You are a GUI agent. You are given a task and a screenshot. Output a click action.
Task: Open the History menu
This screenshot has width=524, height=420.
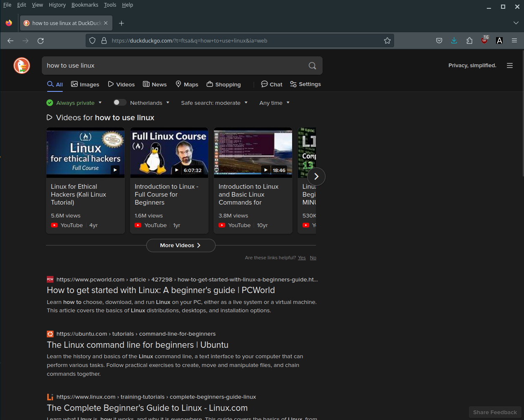[57, 5]
